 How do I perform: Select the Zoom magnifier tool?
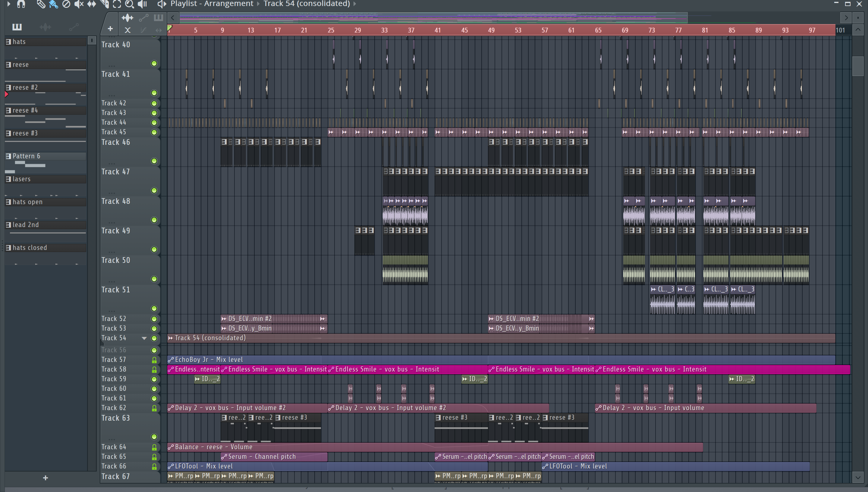[129, 4]
